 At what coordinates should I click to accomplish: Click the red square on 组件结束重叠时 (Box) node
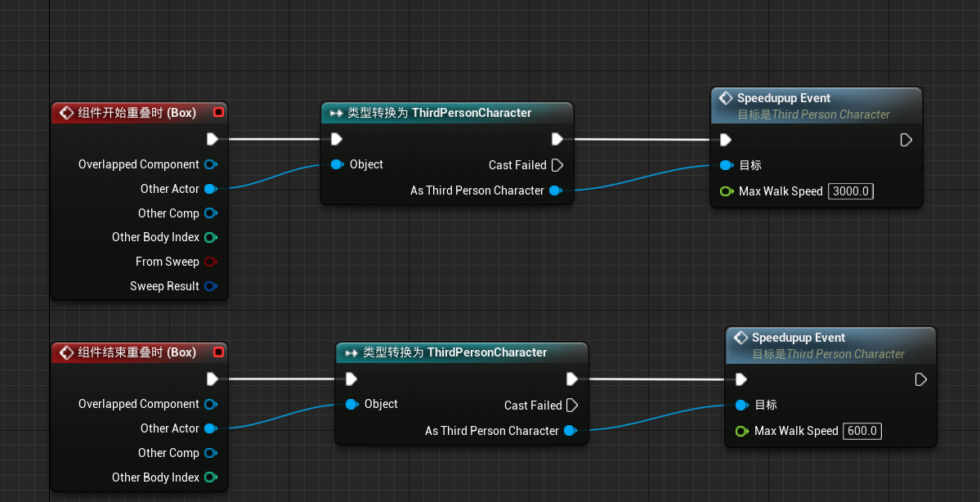217,352
